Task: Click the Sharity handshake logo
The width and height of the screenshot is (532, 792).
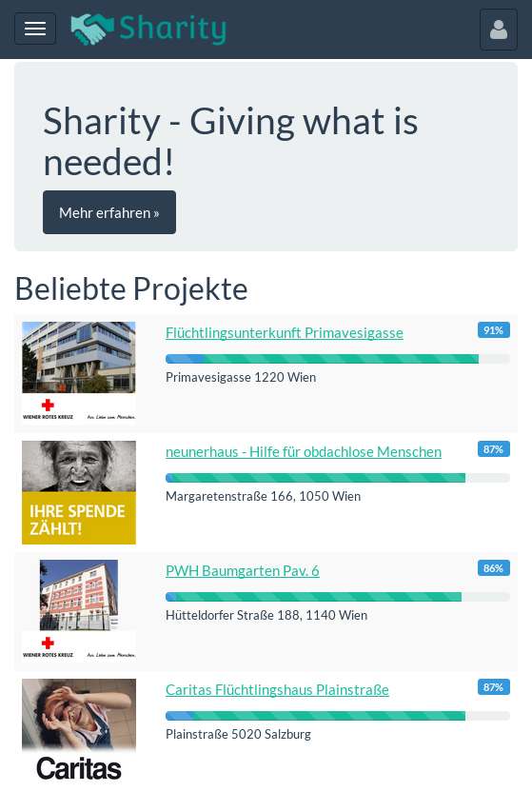Action: coord(92,29)
